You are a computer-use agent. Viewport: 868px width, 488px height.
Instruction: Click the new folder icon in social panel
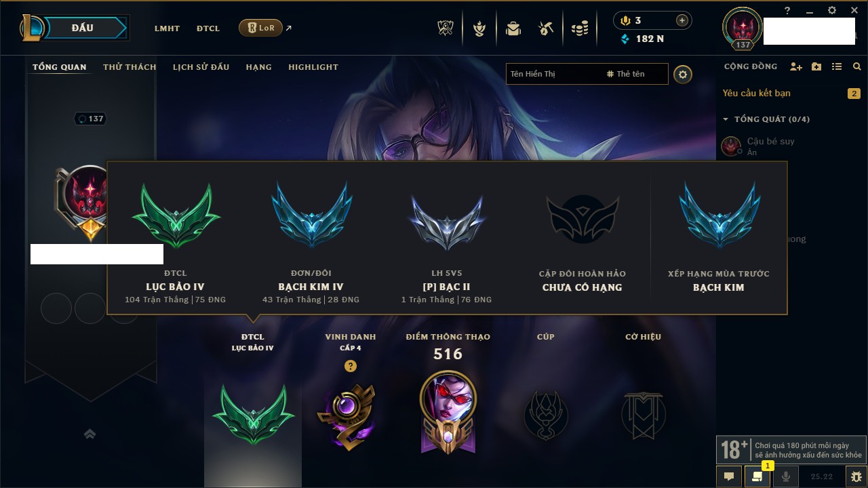(816, 66)
